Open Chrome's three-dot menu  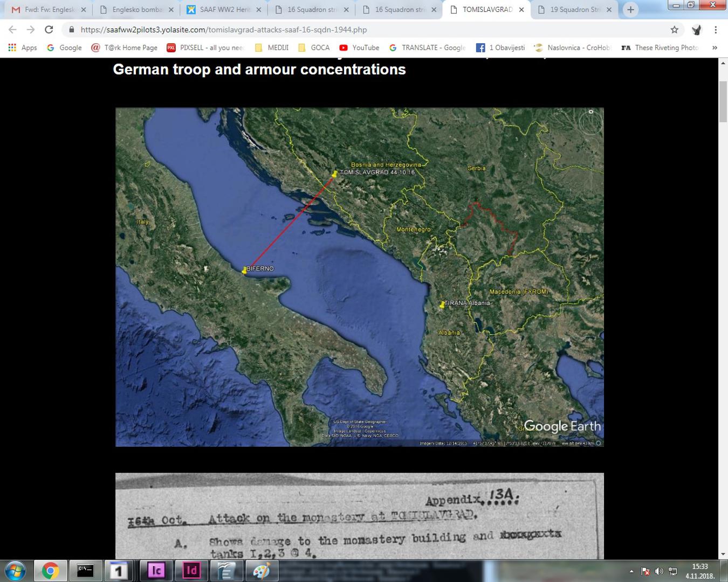(x=716, y=30)
